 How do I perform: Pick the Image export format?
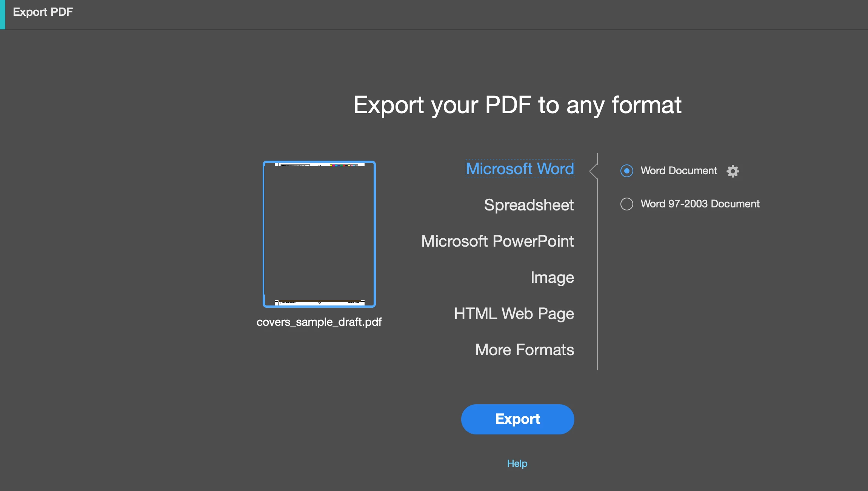552,278
